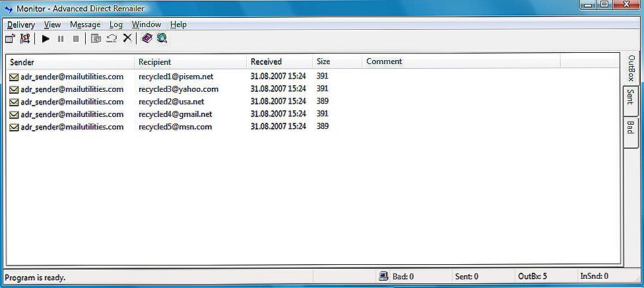Switch to the Bad tab
Screen dimensions: 644x288
(630, 127)
